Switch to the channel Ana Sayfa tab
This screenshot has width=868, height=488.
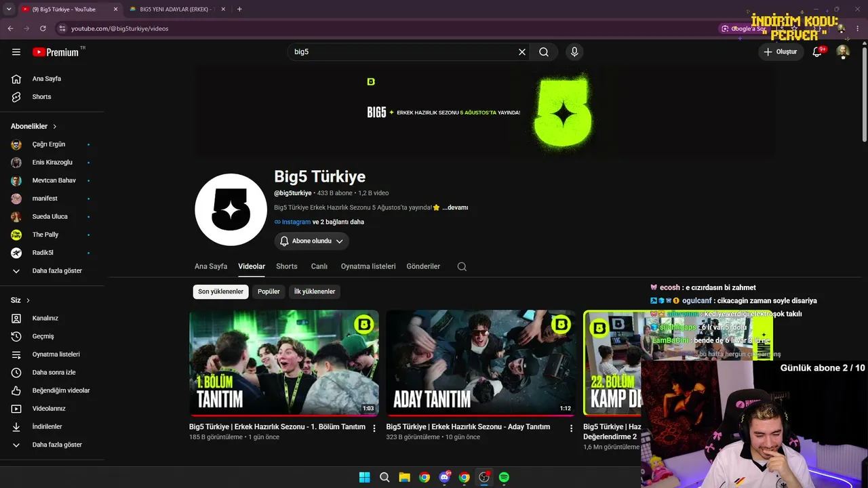click(211, 266)
